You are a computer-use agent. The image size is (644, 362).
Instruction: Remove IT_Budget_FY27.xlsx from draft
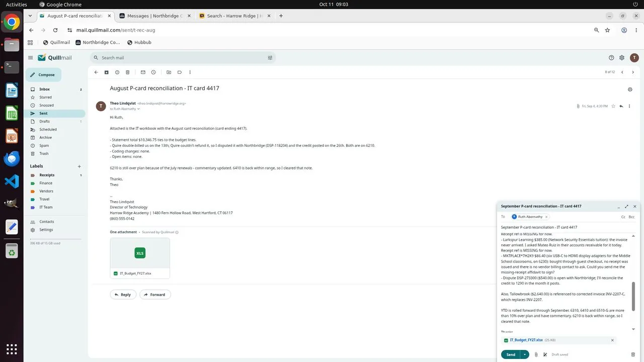coord(612,340)
